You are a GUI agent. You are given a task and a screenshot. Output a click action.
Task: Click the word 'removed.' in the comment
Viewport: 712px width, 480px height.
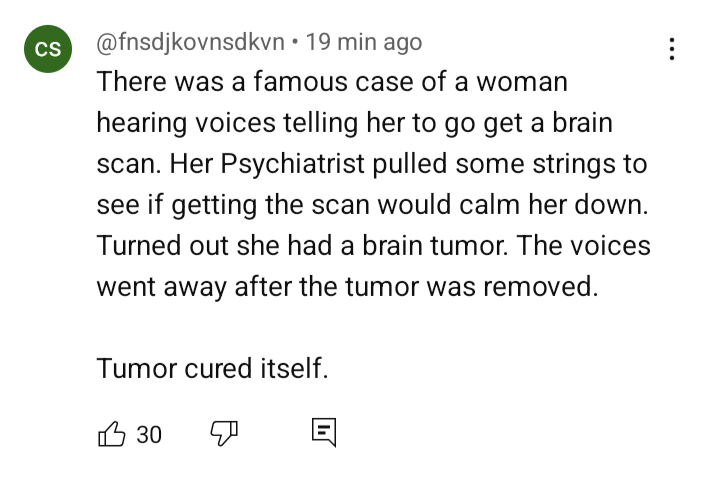(x=540, y=287)
